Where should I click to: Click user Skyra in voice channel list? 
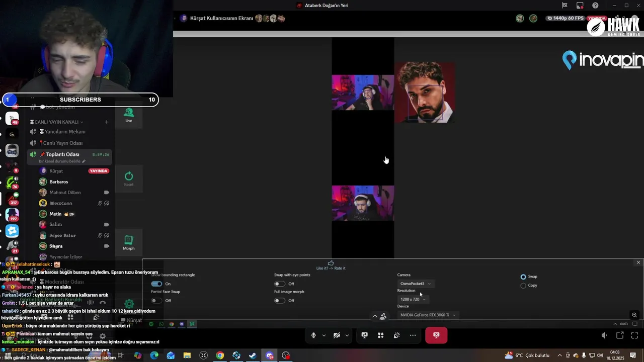click(x=74, y=246)
